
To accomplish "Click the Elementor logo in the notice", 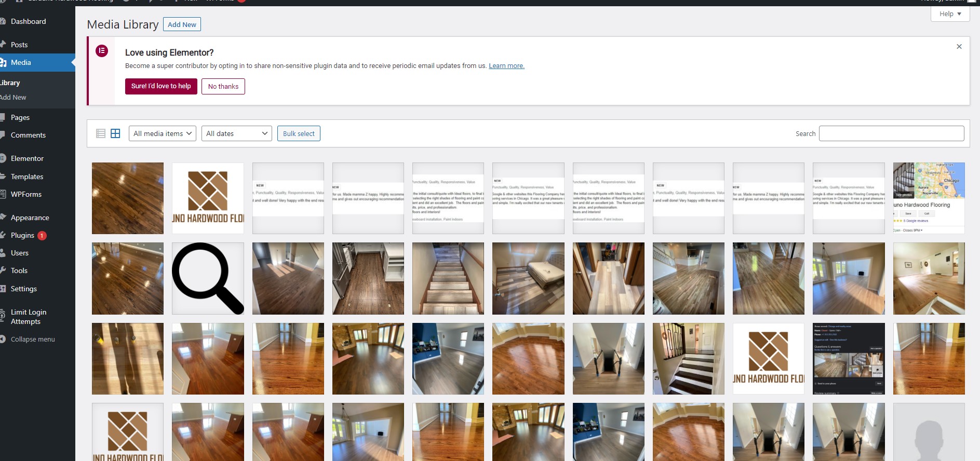I will [x=102, y=51].
